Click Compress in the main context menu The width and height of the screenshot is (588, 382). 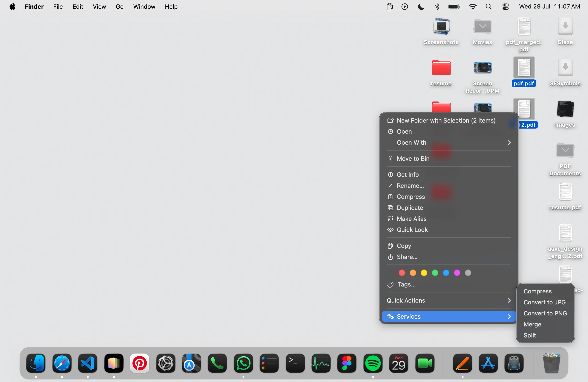pos(449,197)
